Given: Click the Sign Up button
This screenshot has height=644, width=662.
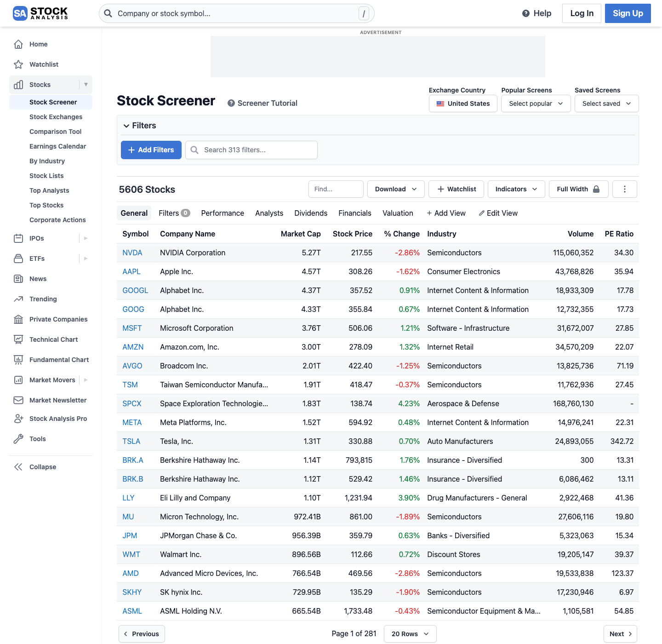Looking at the screenshot, I should [x=628, y=13].
